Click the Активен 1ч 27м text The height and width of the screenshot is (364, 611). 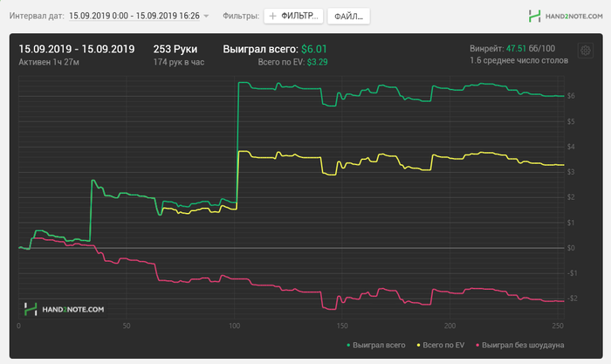[x=49, y=62]
